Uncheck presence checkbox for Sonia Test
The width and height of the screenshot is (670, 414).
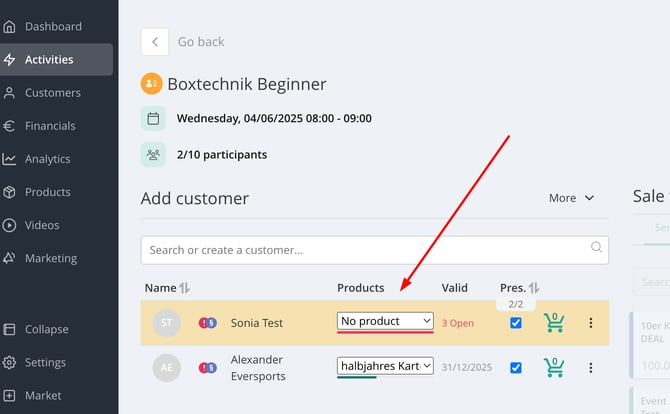(x=516, y=323)
